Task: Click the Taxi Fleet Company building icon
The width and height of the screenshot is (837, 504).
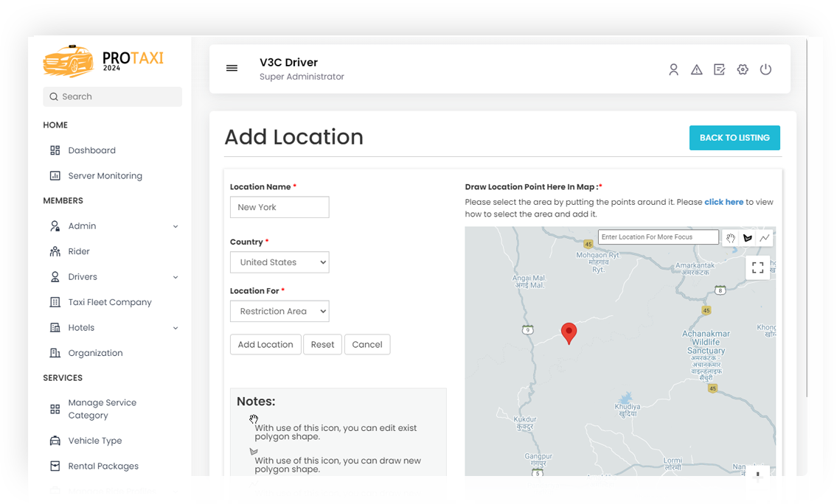Action: point(55,302)
